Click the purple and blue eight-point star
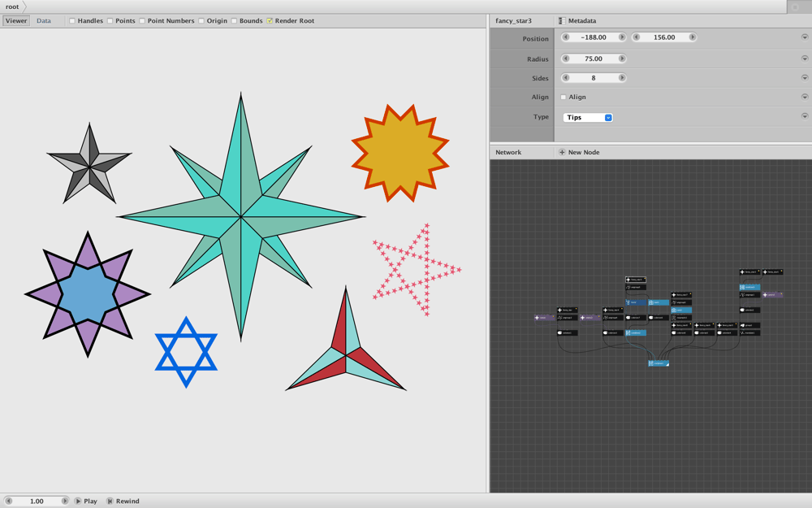Screen dimensions: 812x508 (x=88, y=294)
